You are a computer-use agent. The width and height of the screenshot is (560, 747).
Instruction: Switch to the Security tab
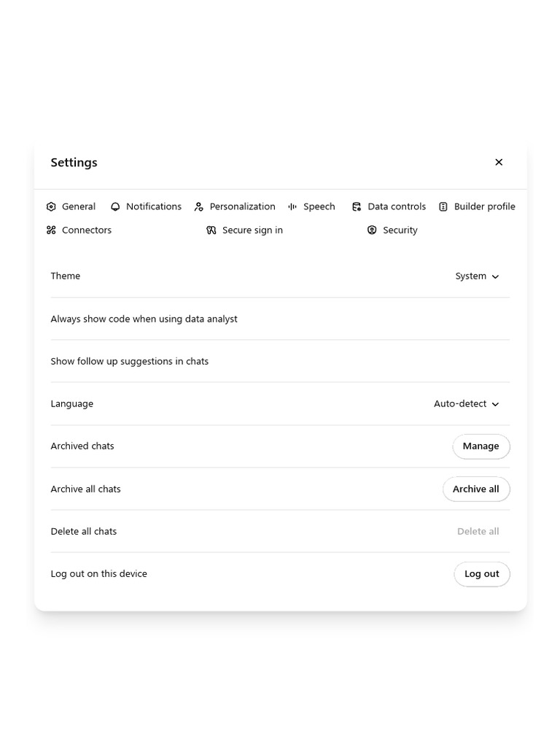coord(392,230)
